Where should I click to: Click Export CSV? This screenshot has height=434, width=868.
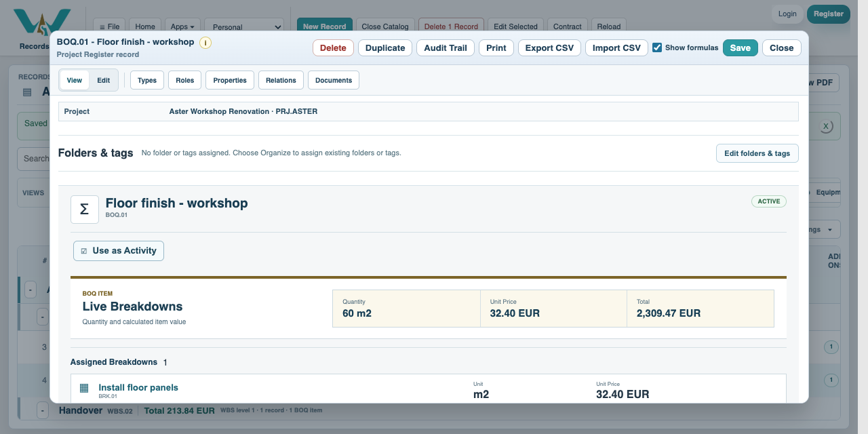pos(549,47)
